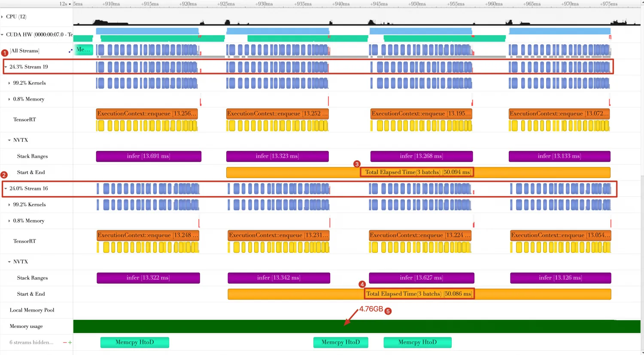Click the leftmost Memcpy HtoD bar
Image resolution: width=644 pixels, height=355 pixels.
pyautogui.click(x=135, y=343)
